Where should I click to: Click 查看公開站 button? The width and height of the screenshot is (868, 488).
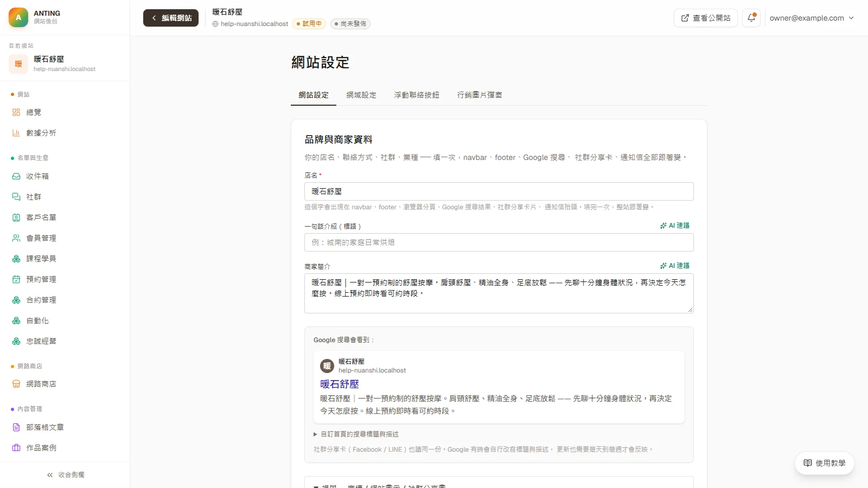click(x=706, y=18)
